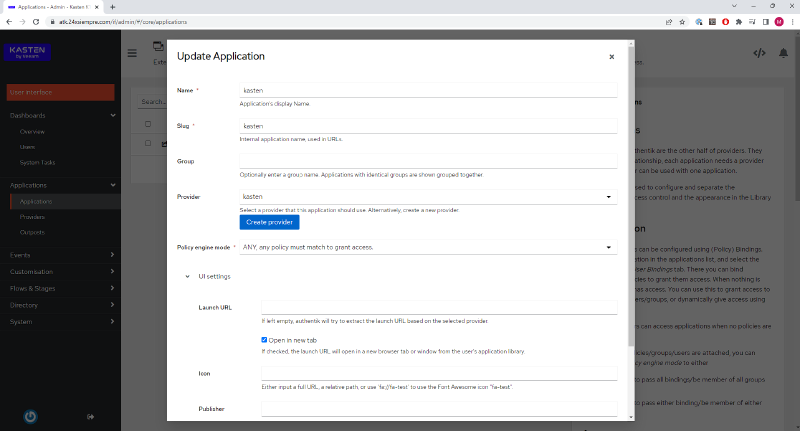Click the Name input field
This screenshot has height=431, width=800.
coord(428,90)
